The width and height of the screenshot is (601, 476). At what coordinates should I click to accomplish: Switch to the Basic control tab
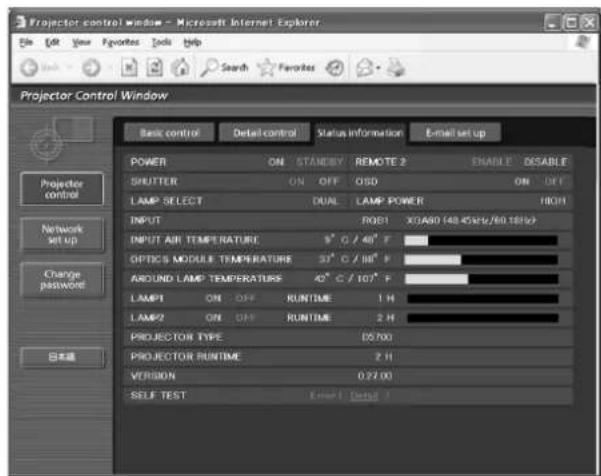[x=169, y=133]
